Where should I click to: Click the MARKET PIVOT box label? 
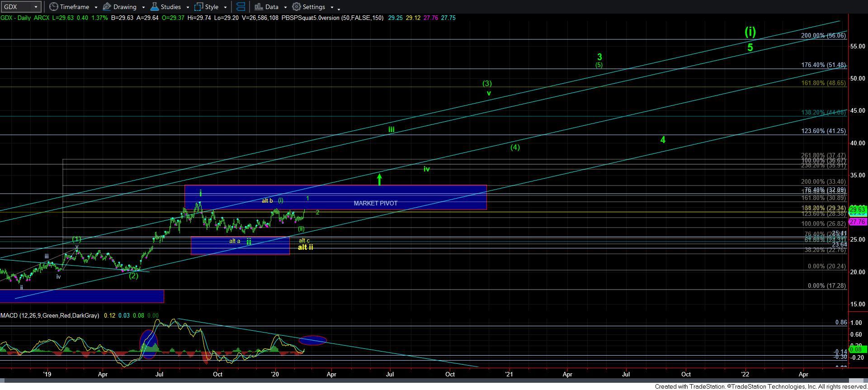coord(375,203)
